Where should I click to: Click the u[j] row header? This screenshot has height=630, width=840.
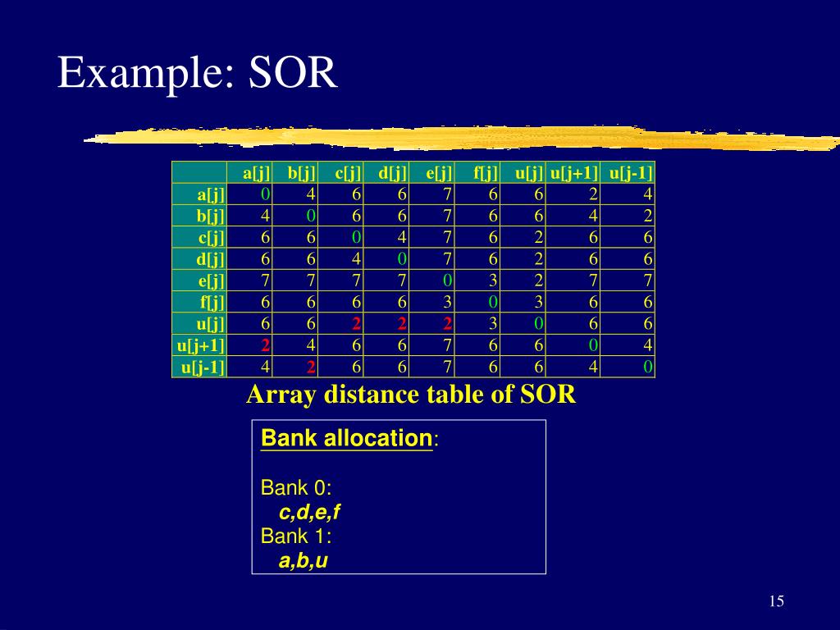coord(199,323)
